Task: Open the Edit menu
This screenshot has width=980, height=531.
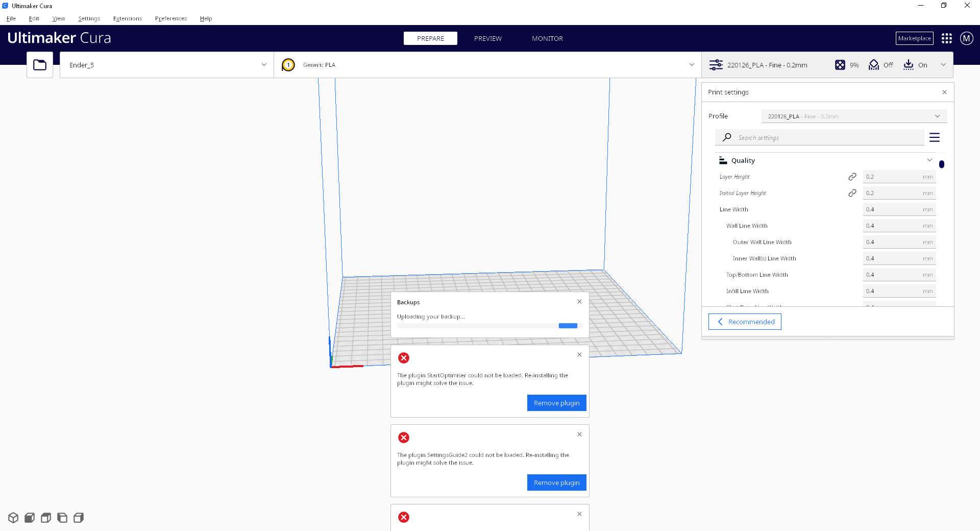Action: pyautogui.click(x=34, y=18)
